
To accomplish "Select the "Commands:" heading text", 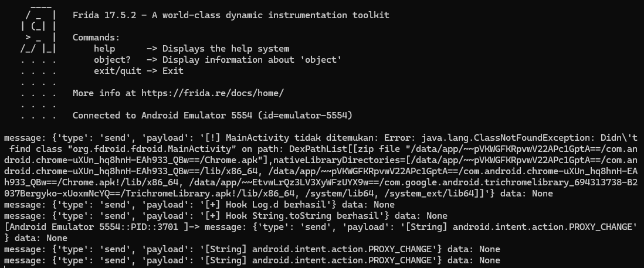I will click(x=96, y=38).
